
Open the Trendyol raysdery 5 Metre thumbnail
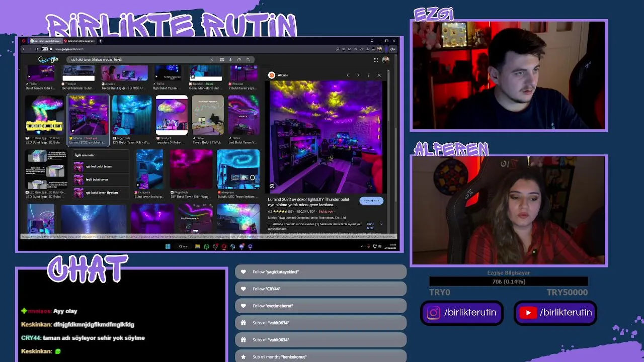(x=172, y=115)
